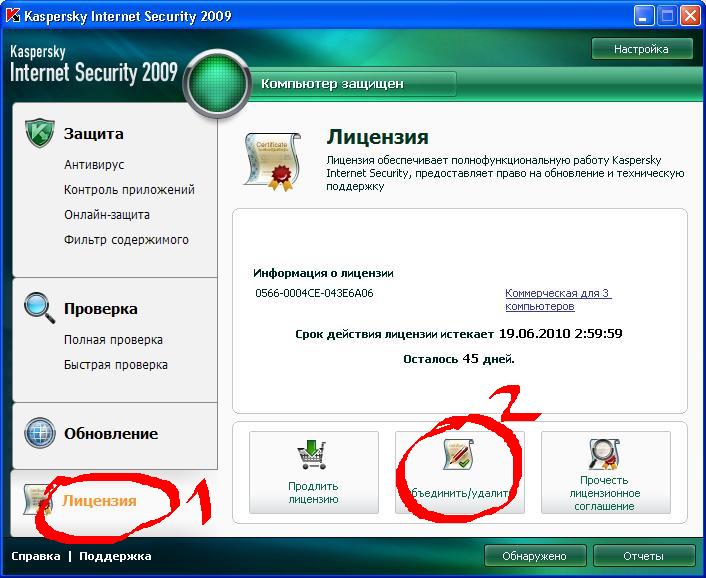706x578 pixels.
Task: Click the Объединить/удалить button
Action: click(460, 472)
